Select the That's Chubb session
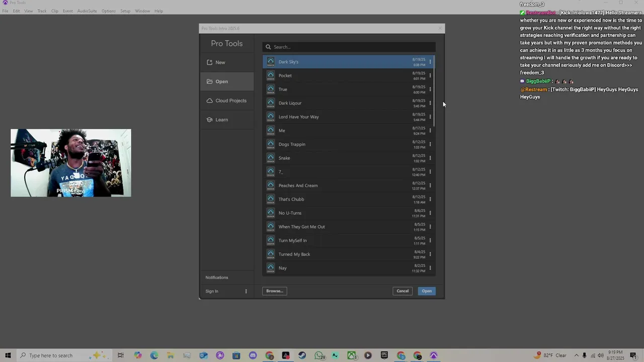This screenshot has height=362, width=644. tap(349, 199)
